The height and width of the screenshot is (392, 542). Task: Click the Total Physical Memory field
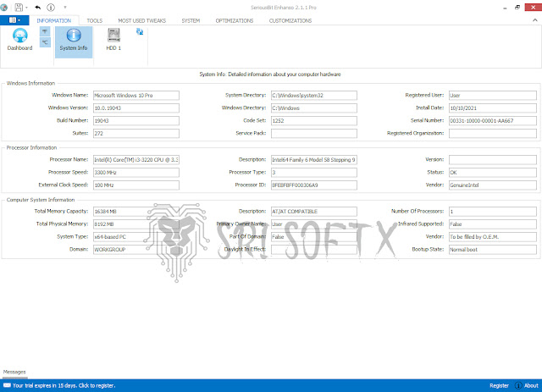coord(136,224)
